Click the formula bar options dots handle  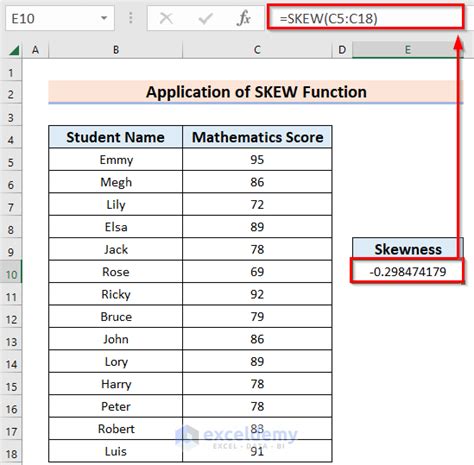(x=131, y=18)
